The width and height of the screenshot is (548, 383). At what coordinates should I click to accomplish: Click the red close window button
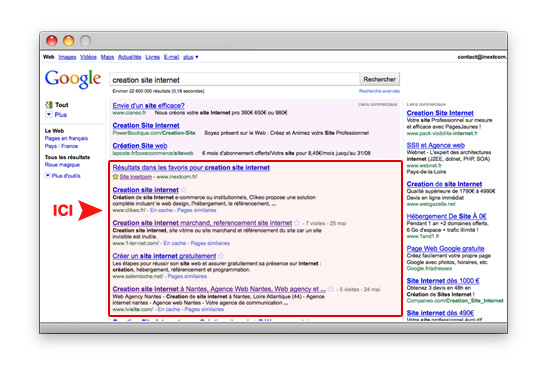[52, 41]
